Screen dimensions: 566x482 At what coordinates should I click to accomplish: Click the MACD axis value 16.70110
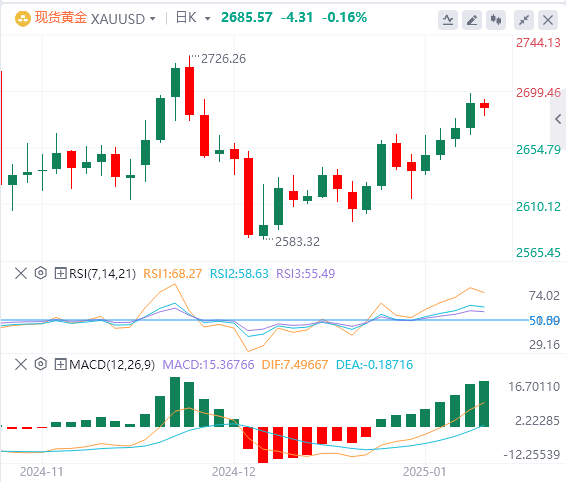pos(534,387)
